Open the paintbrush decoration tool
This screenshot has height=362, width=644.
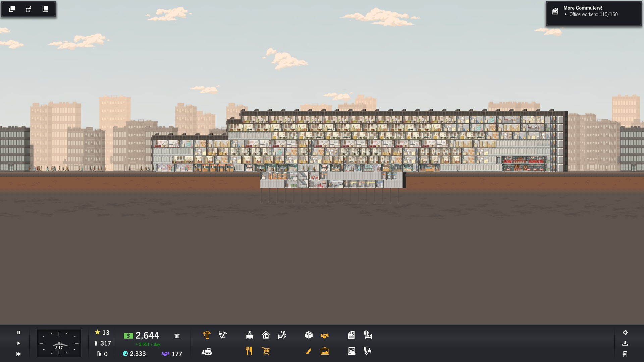point(309,351)
